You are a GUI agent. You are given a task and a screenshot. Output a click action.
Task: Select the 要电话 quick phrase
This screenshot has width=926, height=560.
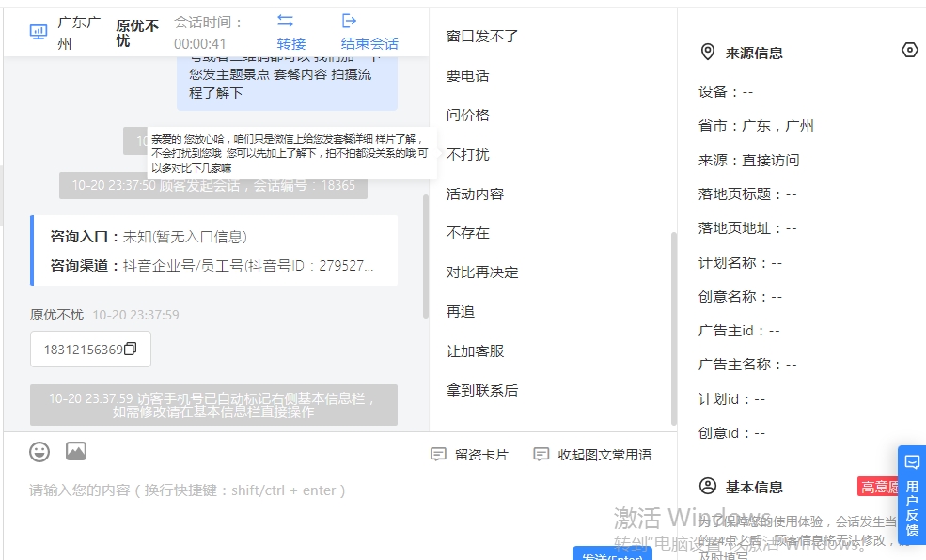coord(468,76)
